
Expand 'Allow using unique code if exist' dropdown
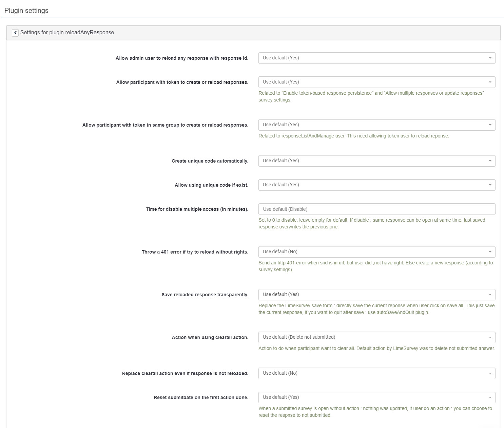click(376, 185)
